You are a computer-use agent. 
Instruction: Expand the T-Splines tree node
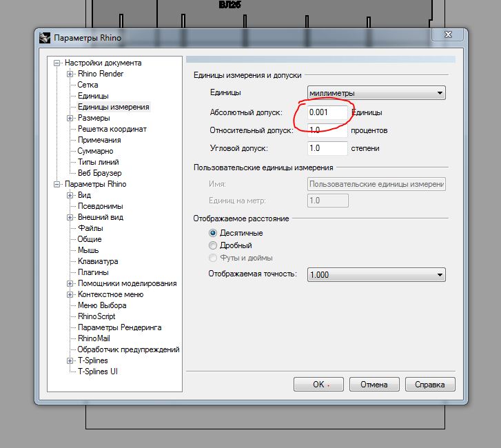pyautogui.click(x=70, y=360)
